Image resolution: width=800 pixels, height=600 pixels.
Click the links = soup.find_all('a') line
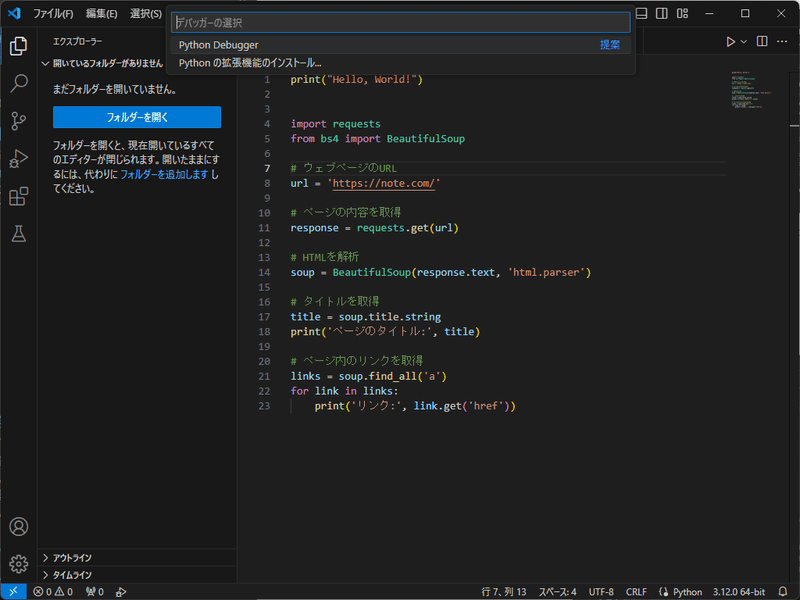pos(368,376)
